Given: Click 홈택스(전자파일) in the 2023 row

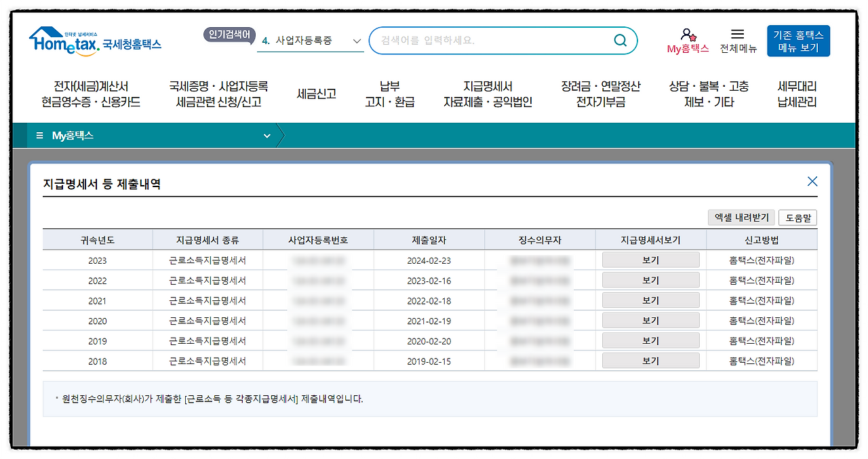Looking at the screenshot, I should click(x=762, y=260).
